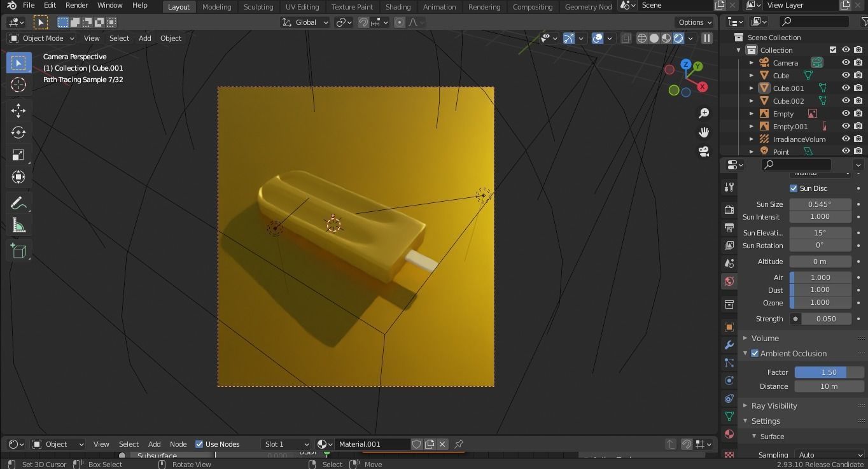
Task: Adjust the Ambient Occlusion Factor slider
Action: pos(829,372)
